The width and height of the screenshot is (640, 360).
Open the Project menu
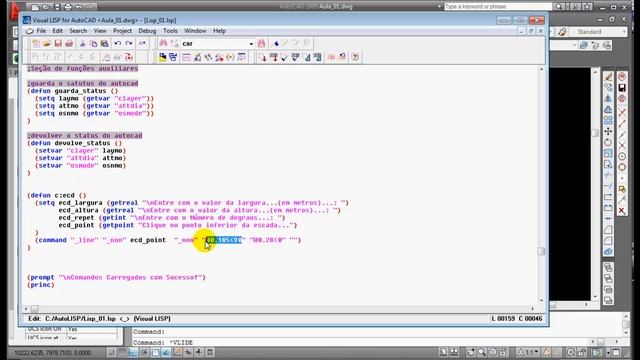pos(122,31)
